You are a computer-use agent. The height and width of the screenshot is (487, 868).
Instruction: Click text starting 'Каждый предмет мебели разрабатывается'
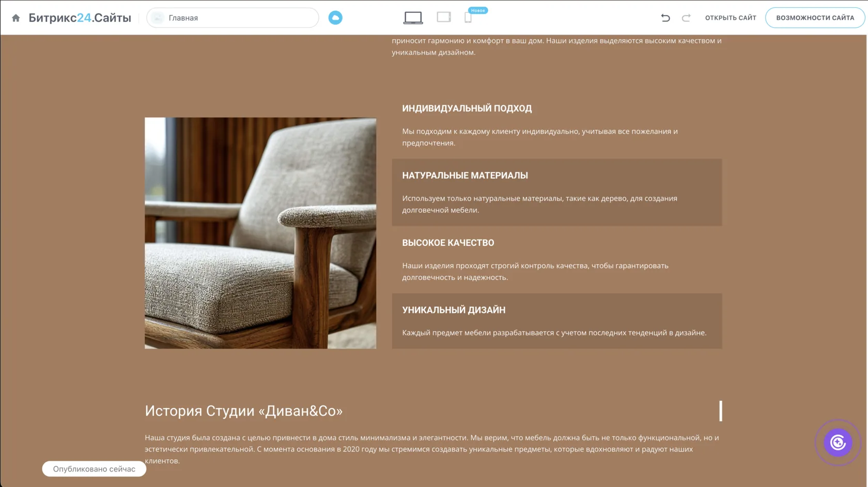[554, 333]
